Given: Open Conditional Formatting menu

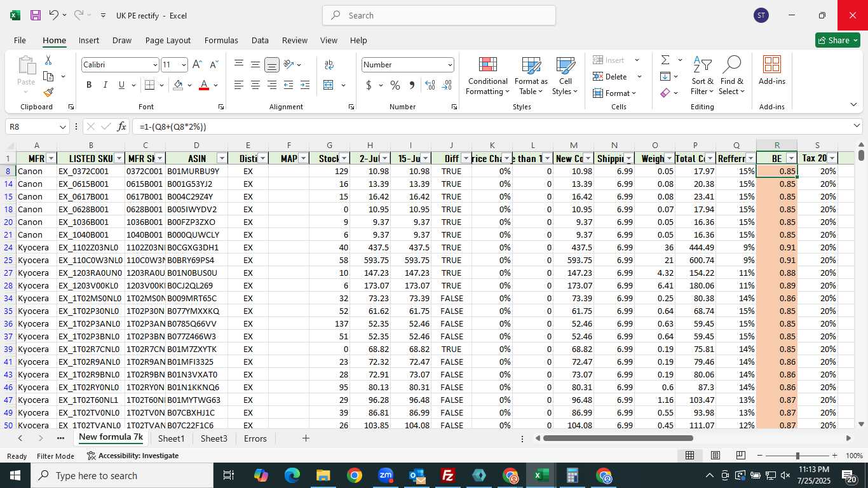Looking at the screenshot, I should 487,76.
